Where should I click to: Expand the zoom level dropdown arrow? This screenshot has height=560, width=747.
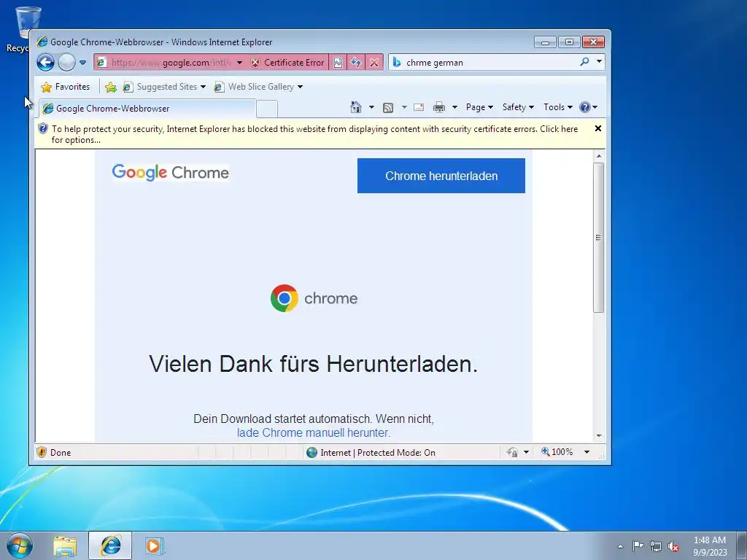tap(587, 452)
